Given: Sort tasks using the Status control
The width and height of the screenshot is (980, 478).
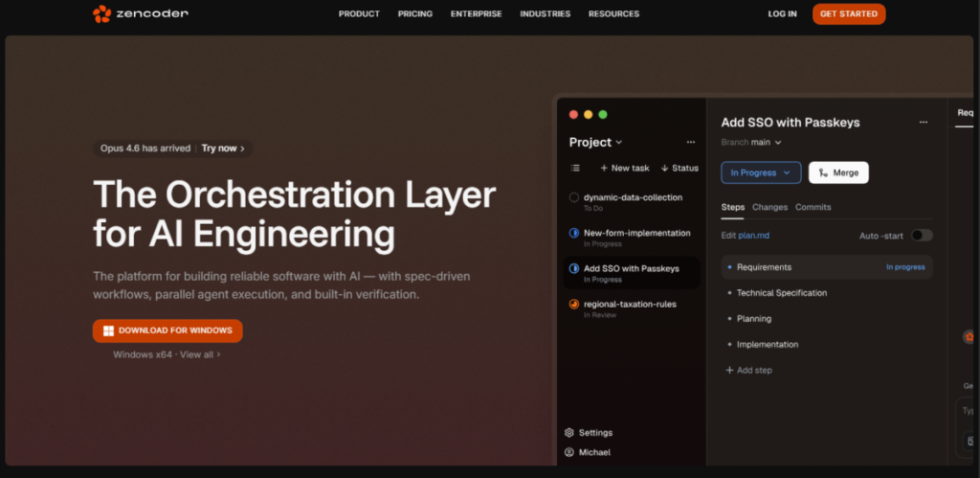Looking at the screenshot, I should (x=679, y=168).
